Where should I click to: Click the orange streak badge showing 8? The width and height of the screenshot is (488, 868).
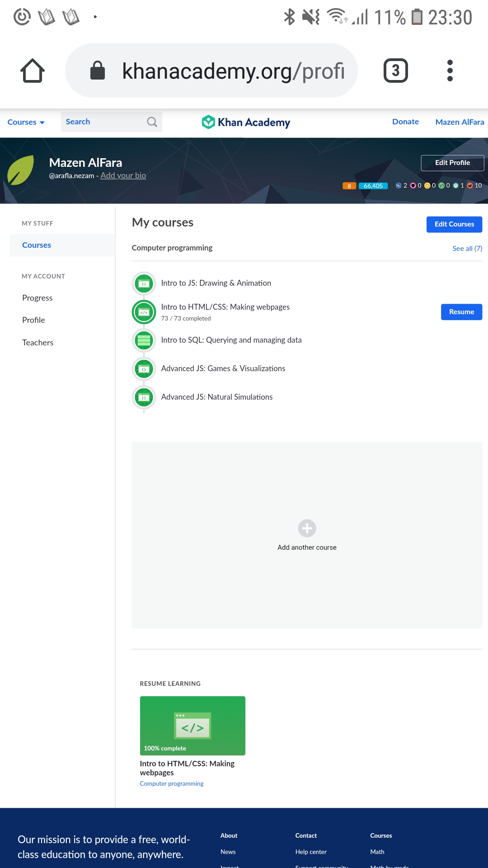click(349, 186)
